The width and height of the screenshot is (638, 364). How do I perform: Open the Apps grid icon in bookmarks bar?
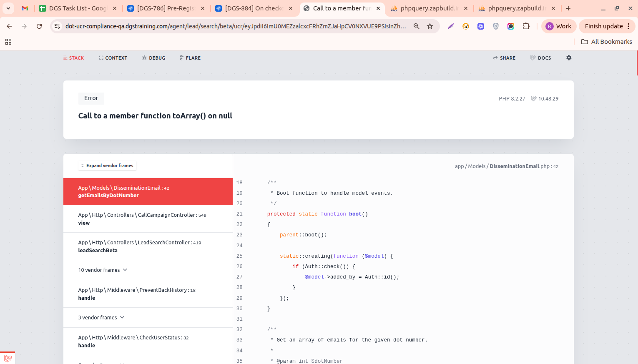[x=8, y=42]
